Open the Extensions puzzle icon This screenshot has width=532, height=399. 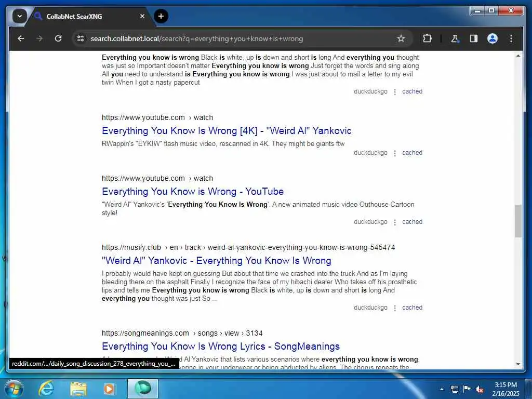point(427,38)
